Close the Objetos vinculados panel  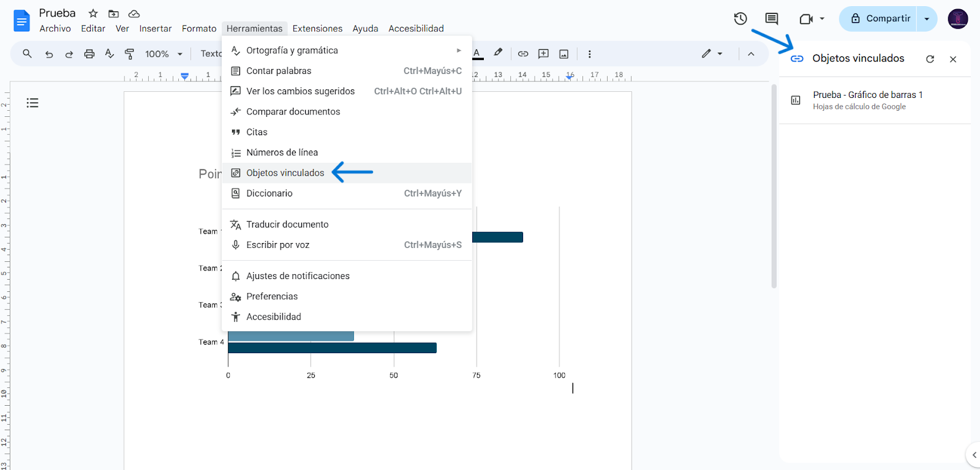point(953,59)
